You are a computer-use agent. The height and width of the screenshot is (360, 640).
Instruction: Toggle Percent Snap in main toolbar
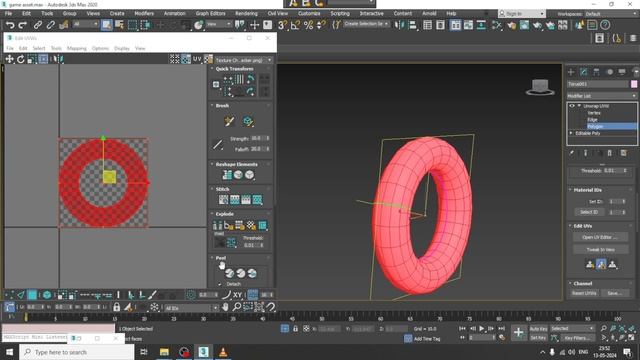pos(308,25)
